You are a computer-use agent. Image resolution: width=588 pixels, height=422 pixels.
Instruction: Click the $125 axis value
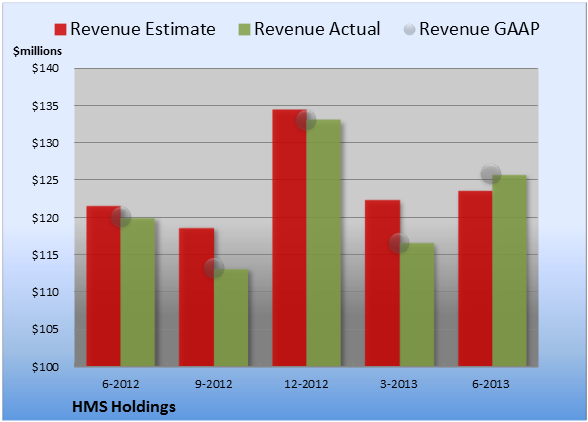tap(45, 180)
